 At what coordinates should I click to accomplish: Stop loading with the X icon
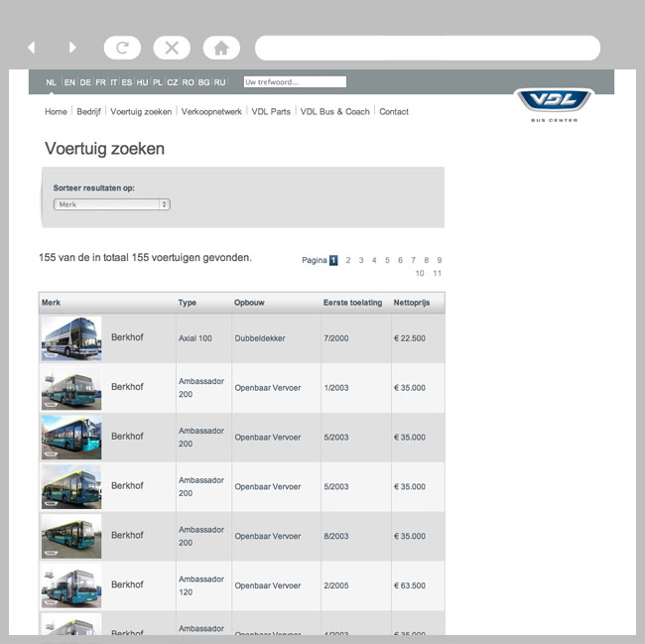coord(172,48)
